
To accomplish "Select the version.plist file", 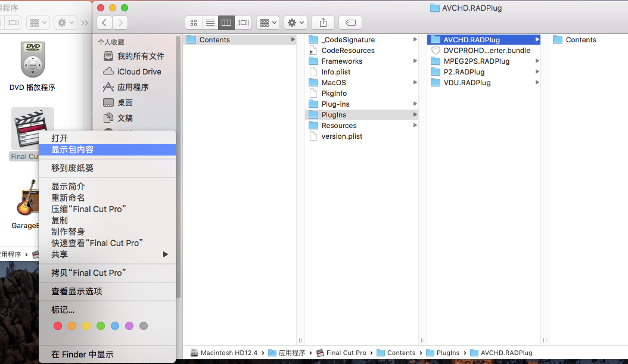I will (362, 136).
